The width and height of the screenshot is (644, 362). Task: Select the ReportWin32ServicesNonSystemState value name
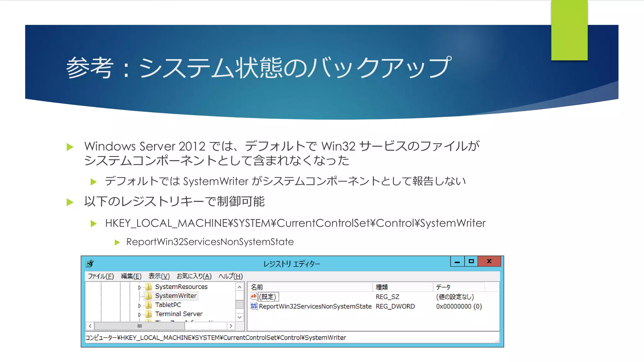tap(315, 306)
